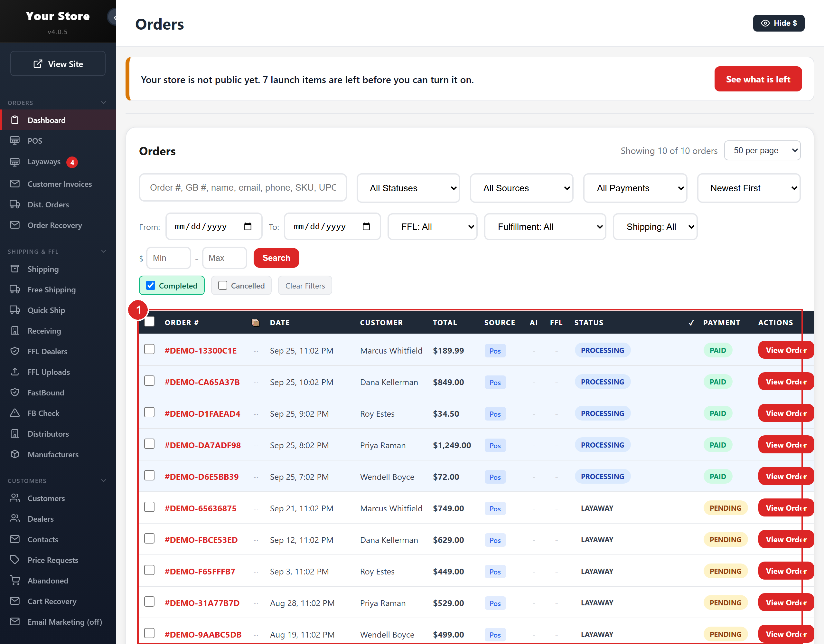
Task: Collapse the CUSTOMERS sidebar section
Action: pos(104,480)
